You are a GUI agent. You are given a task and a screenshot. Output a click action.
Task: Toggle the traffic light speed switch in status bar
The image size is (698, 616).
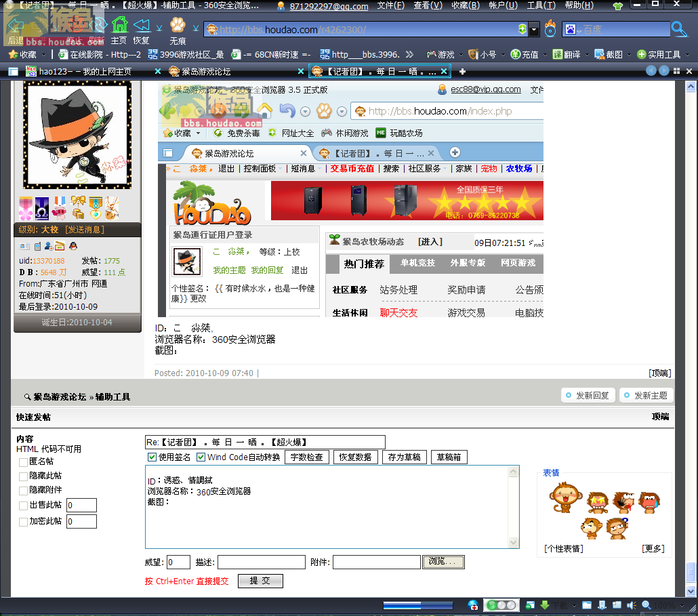tap(501, 605)
